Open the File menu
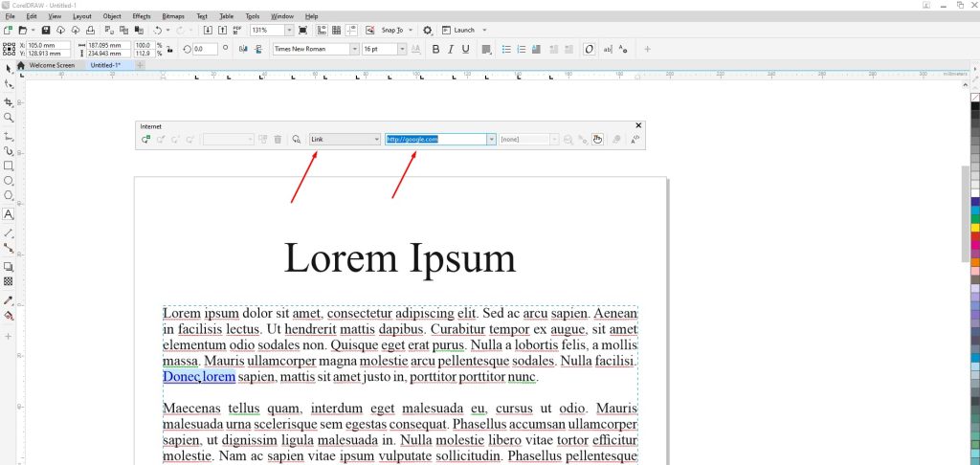 (10, 16)
